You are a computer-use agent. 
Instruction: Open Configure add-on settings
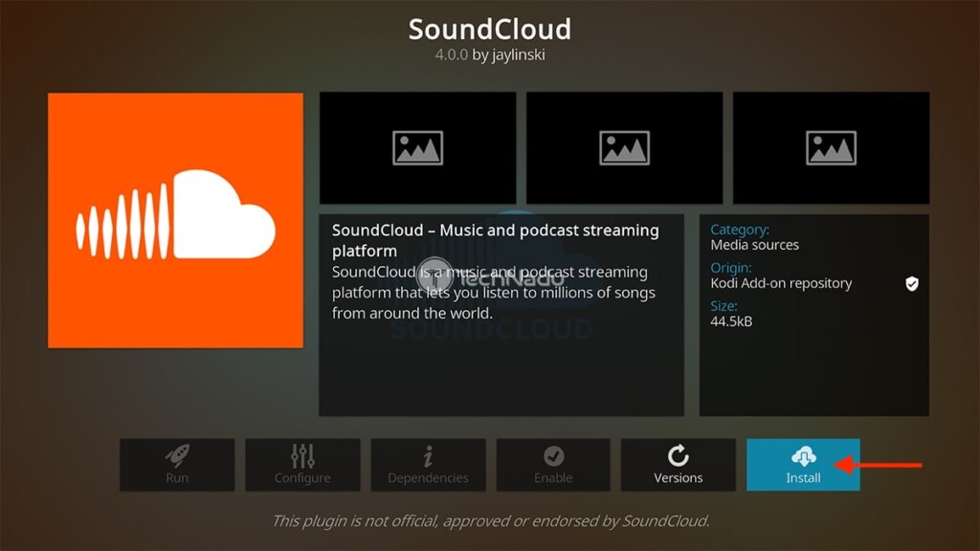click(x=302, y=465)
